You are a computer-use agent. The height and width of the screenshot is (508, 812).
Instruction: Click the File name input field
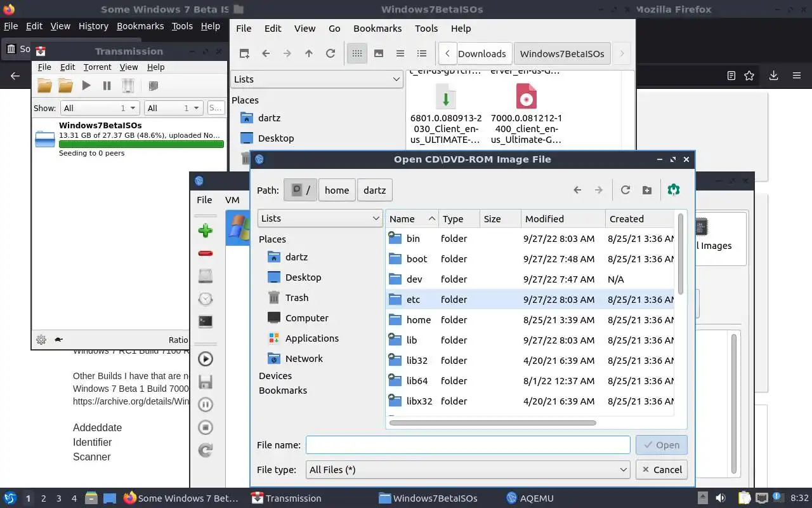tap(468, 445)
